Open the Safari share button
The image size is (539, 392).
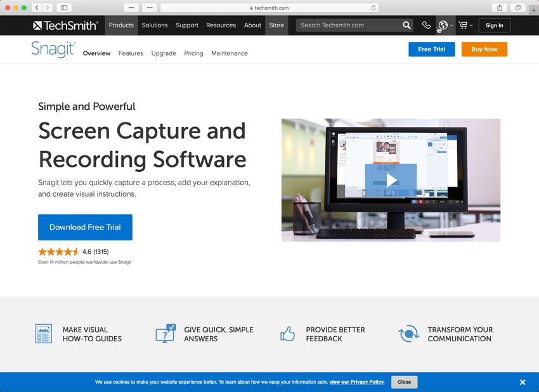(x=500, y=8)
